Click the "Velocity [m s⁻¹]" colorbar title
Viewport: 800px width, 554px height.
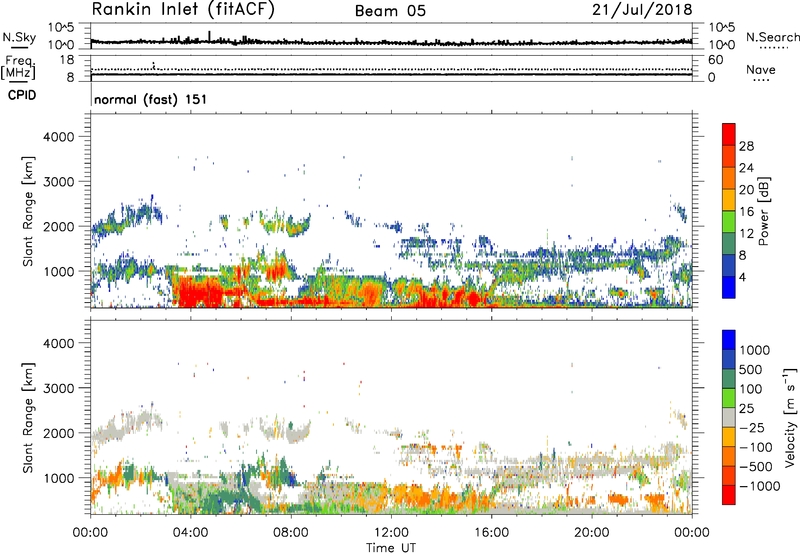tap(790, 417)
